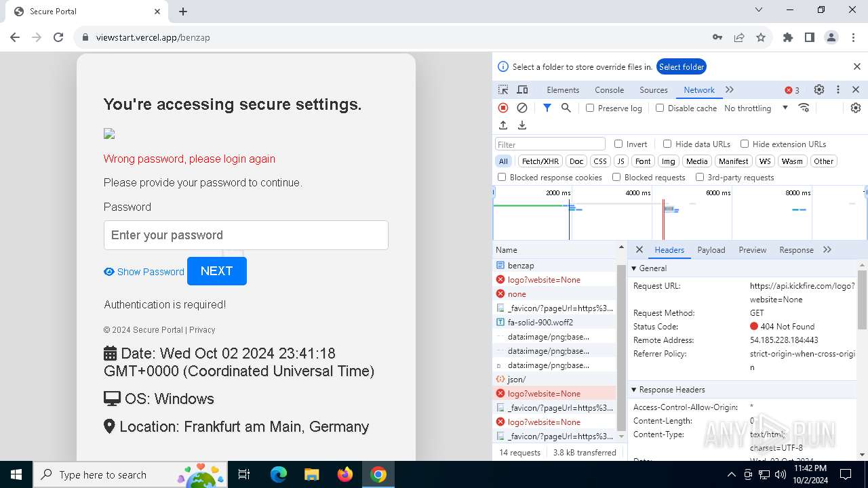Image resolution: width=868 pixels, height=488 pixels.
Task: Open network conditions wifi icon
Action: point(804,108)
